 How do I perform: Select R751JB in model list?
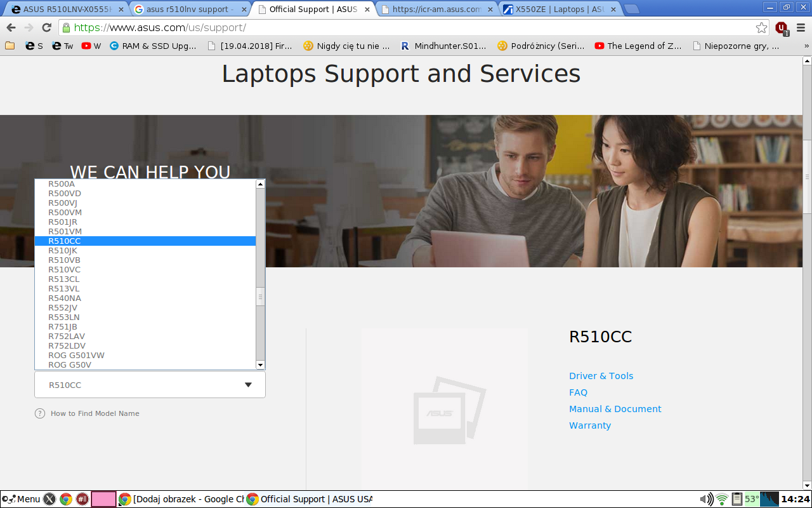(145, 327)
